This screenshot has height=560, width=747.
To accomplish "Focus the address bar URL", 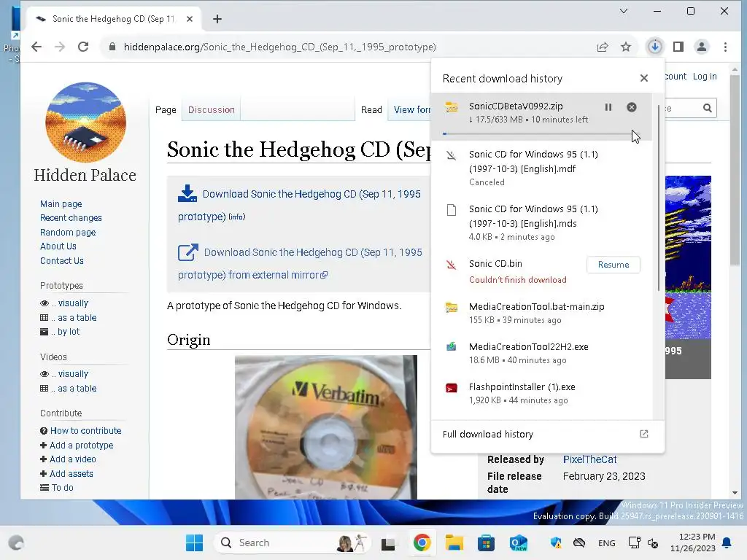I will point(280,47).
